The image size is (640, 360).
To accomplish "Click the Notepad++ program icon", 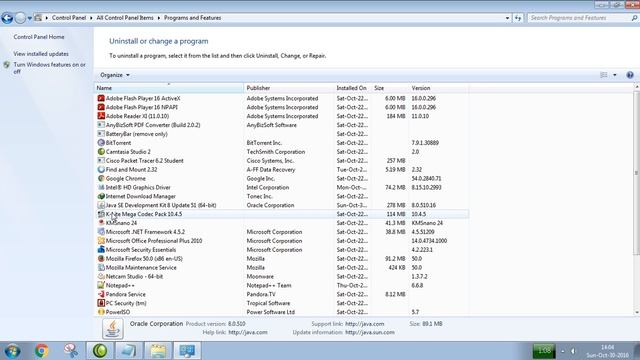I will click(x=101, y=285).
